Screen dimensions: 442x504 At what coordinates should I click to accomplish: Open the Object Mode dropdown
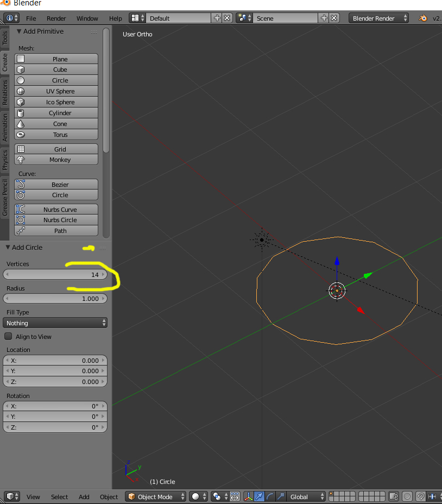156,496
